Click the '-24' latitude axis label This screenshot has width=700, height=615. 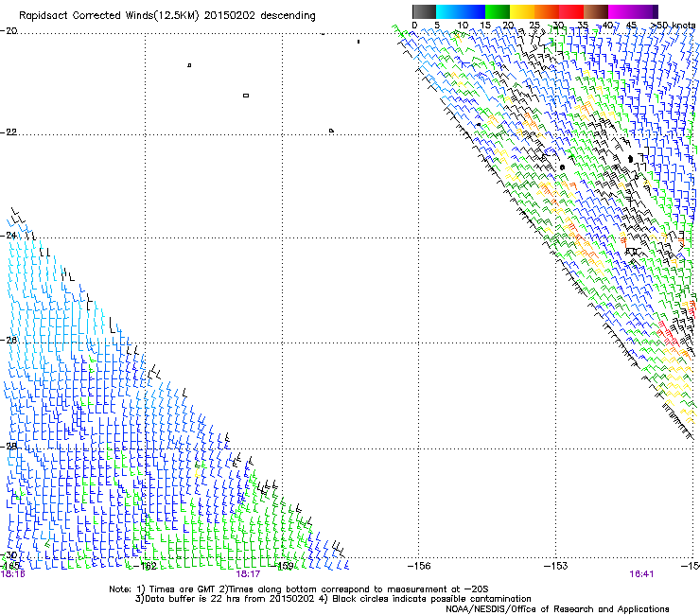click(x=9, y=236)
